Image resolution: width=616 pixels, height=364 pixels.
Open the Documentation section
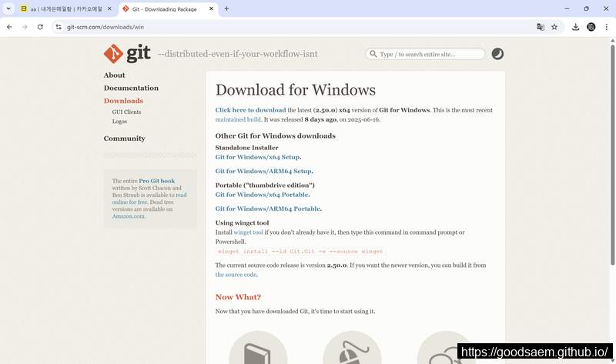(x=131, y=88)
